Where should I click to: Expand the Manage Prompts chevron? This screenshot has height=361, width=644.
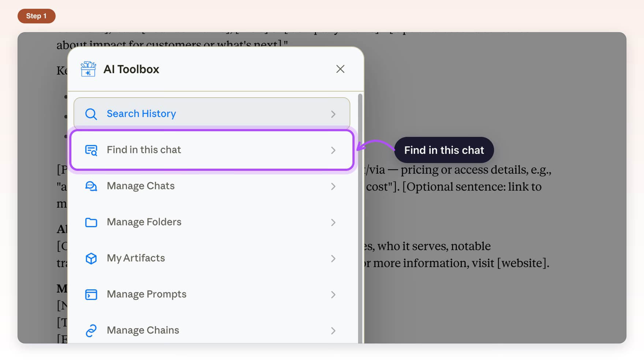click(x=333, y=294)
